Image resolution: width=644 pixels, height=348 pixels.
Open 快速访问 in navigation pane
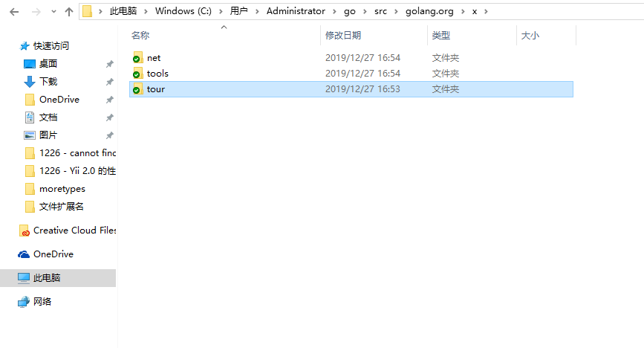51,46
